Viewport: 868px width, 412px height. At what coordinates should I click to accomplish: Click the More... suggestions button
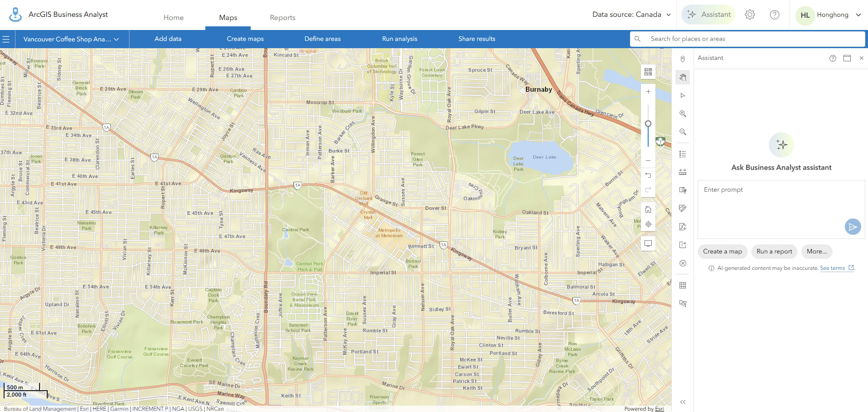pos(817,252)
